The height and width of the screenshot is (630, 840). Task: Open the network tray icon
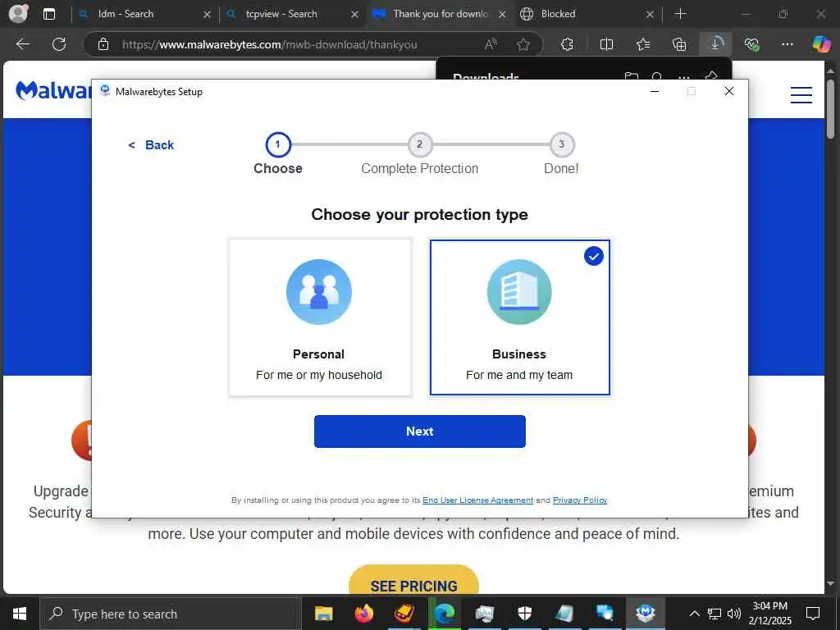(x=714, y=614)
